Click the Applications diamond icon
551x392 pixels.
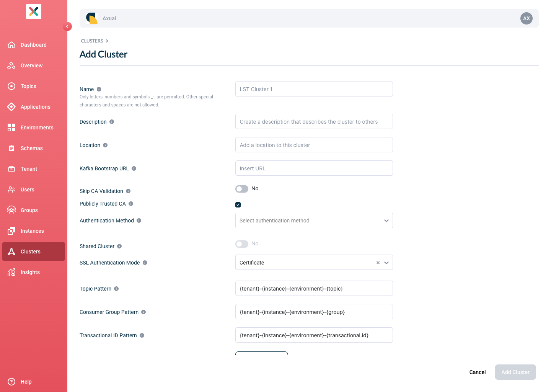(x=11, y=107)
